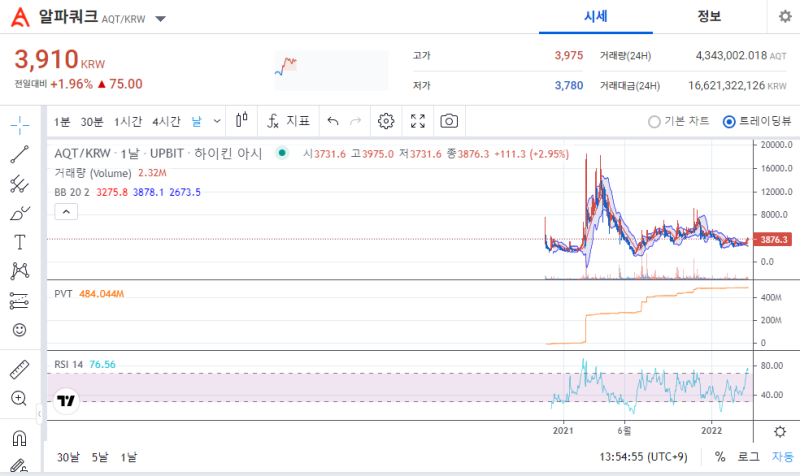Select the XABCD pattern tool
The image size is (800, 476).
19,271
